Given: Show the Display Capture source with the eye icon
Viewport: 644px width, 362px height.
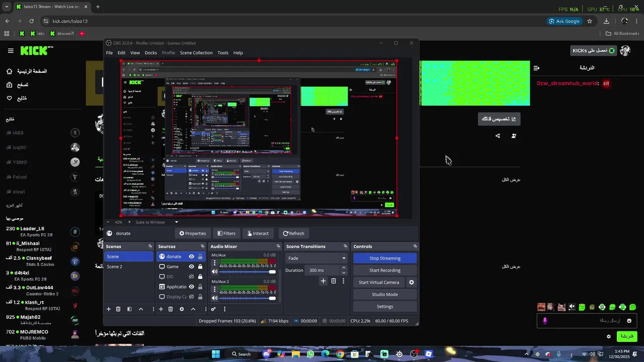Looking at the screenshot, I should 191,297.
